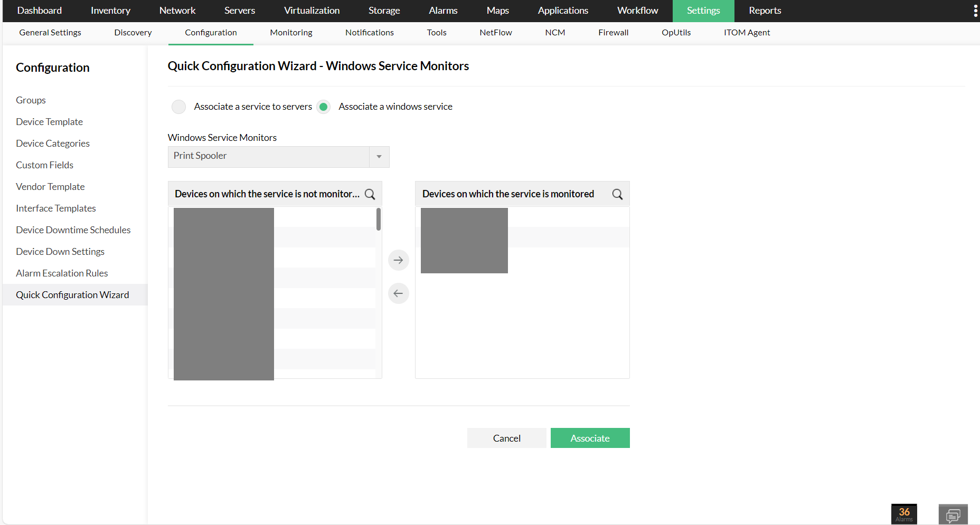Switch to the Servers menu
980x525 pixels.
point(240,11)
